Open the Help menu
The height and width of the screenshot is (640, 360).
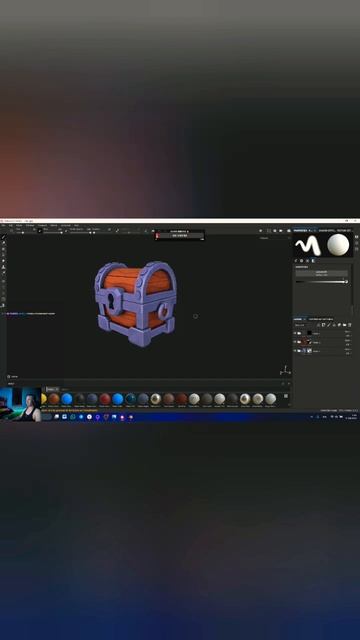click(76, 225)
